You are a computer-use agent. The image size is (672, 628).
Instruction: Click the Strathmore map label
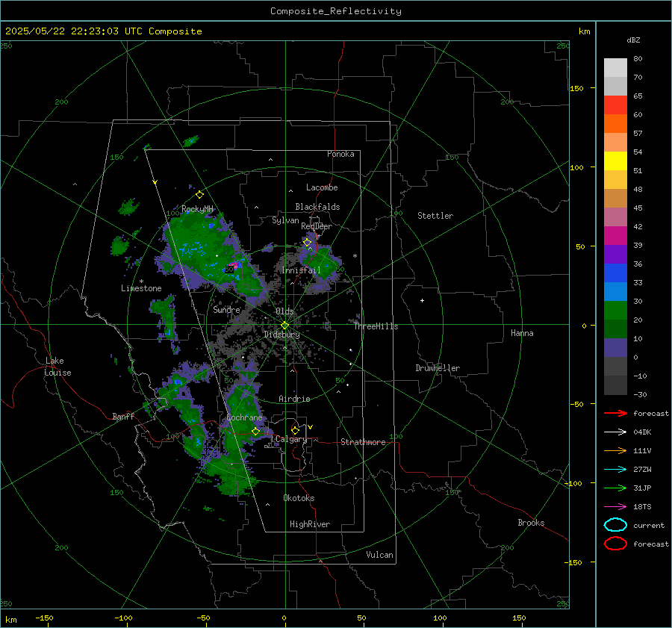(363, 442)
